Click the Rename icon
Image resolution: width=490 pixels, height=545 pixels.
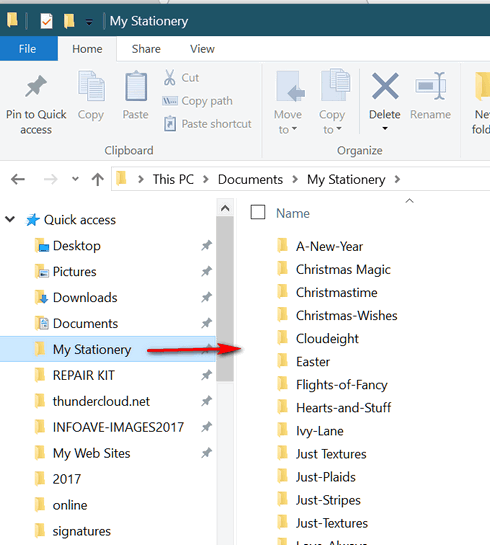click(x=431, y=86)
